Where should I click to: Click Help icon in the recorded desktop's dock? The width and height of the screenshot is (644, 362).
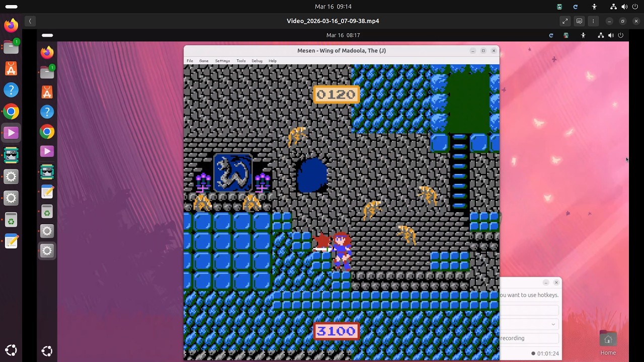[x=47, y=112]
